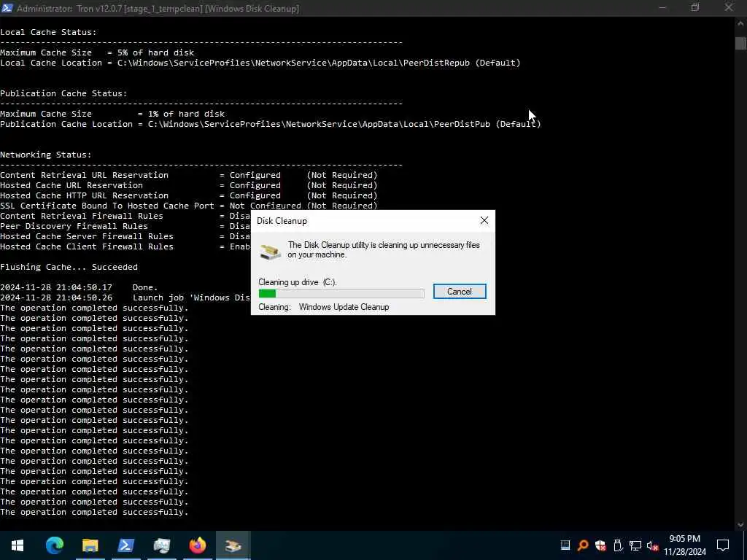Click Safely Remove Hardware USB icon
The height and width of the screenshot is (560, 747).
click(618, 545)
